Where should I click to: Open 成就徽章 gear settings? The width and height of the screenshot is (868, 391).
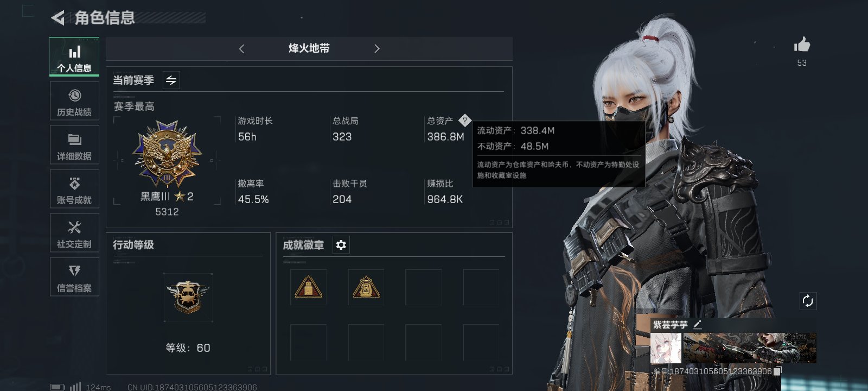tap(341, 245)
